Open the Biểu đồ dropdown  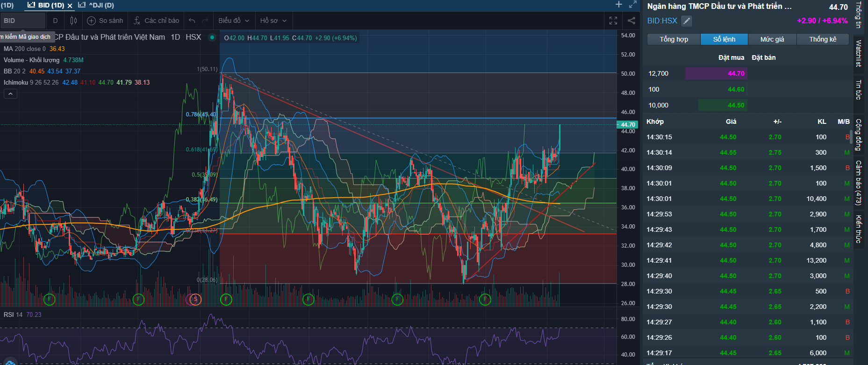click(234, 21)
